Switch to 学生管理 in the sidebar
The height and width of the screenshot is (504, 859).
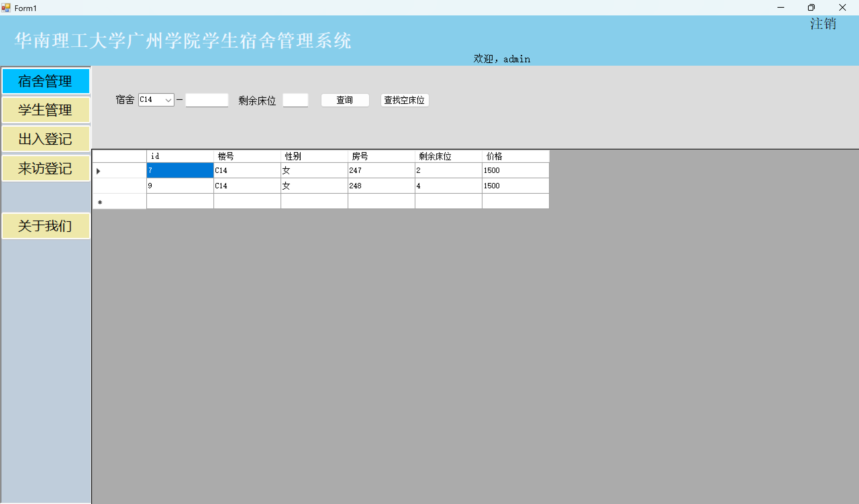tap(46, 110)
